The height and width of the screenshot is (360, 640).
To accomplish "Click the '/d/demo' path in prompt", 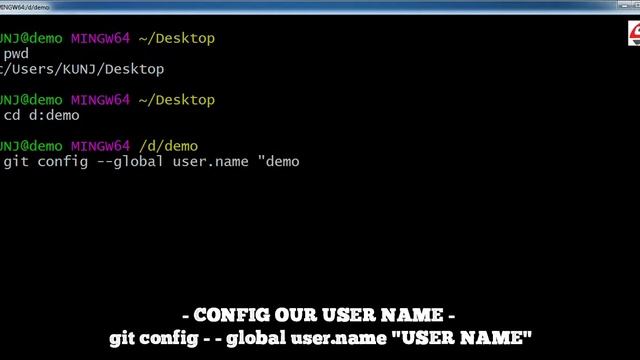I will (168, 146).
